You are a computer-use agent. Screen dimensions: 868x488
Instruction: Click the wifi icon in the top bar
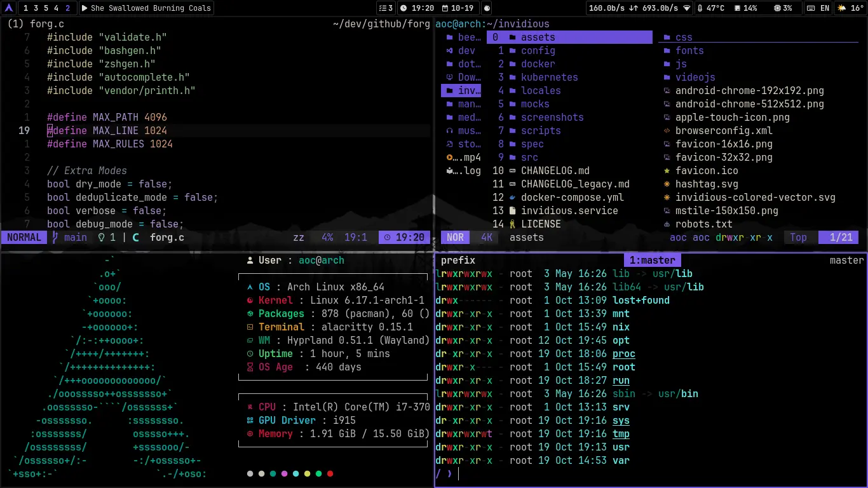(x=686, y=8)
